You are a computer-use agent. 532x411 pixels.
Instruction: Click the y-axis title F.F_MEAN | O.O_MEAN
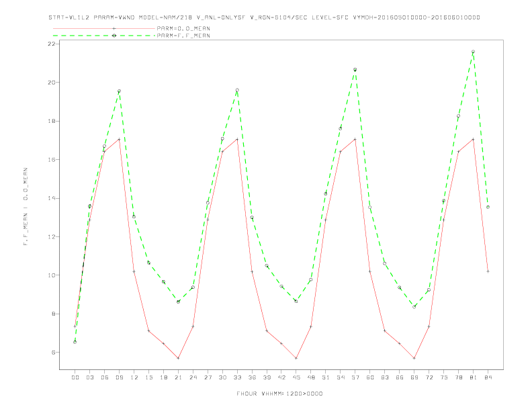(x=26, y=207)
